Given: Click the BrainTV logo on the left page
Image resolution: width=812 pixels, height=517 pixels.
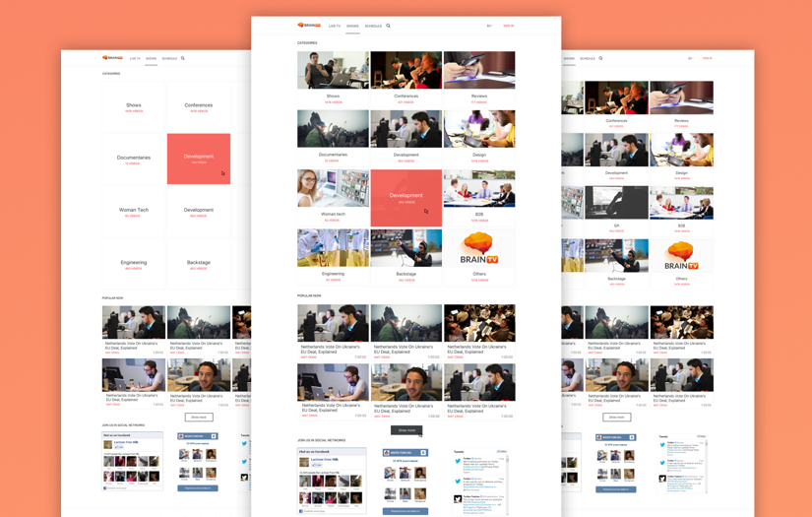Looking at the screenshot, I should 112,57.
